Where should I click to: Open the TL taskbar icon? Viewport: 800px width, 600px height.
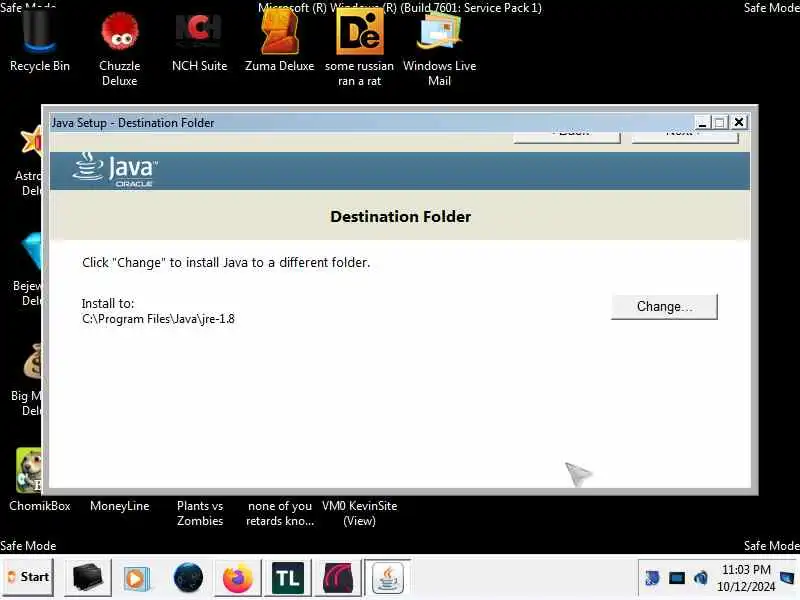tap(288, 578)
